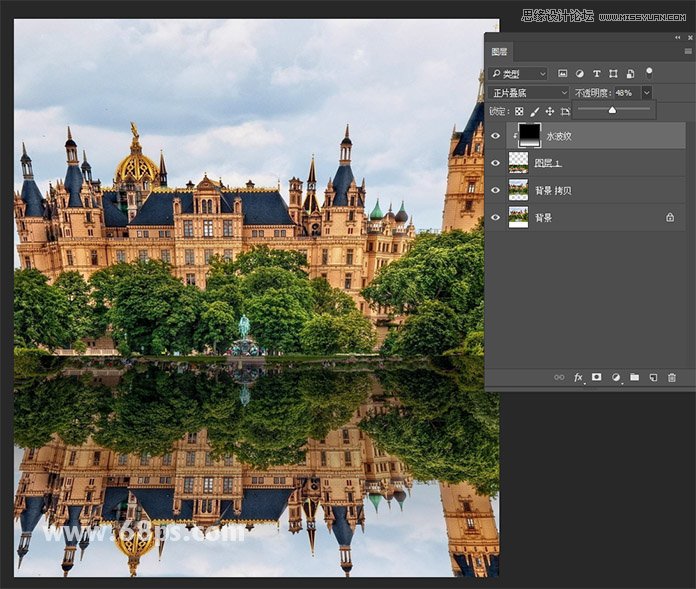Click the 不透明度 48% opacity field
This screenshot has width=696, height=589.
[x=627, y=93]
